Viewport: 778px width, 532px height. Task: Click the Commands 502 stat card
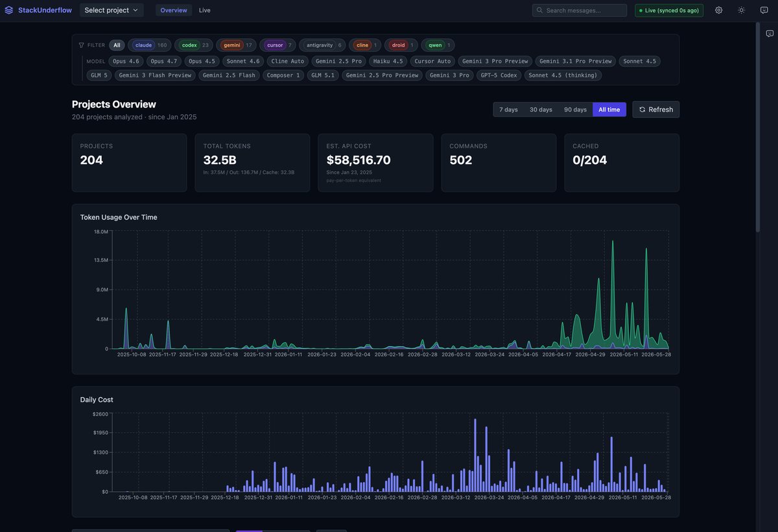coord(499,163)
